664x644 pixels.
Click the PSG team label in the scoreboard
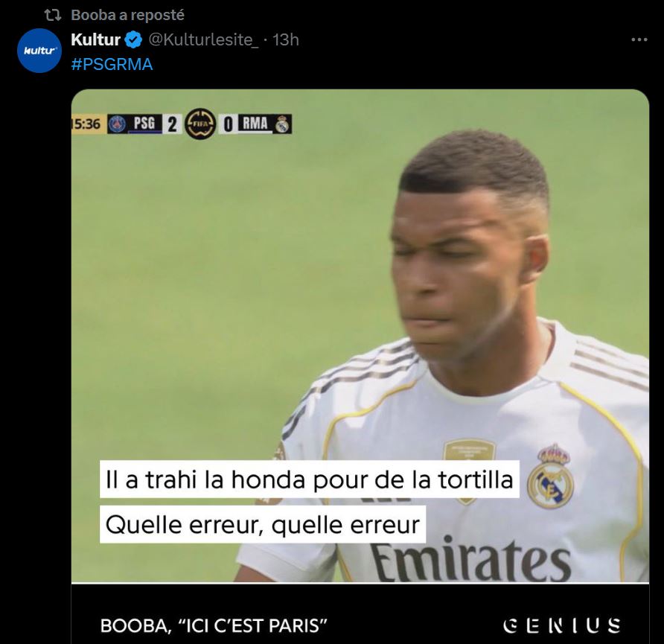(144, 124)
